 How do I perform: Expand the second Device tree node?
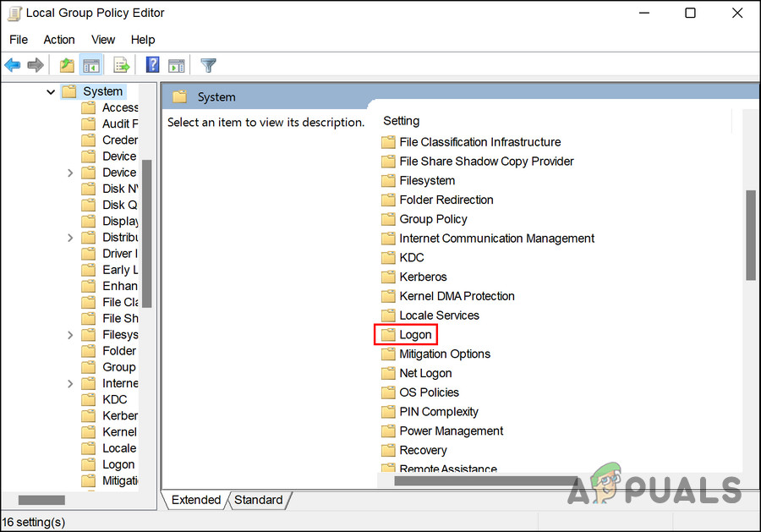[x=70, y=173]
